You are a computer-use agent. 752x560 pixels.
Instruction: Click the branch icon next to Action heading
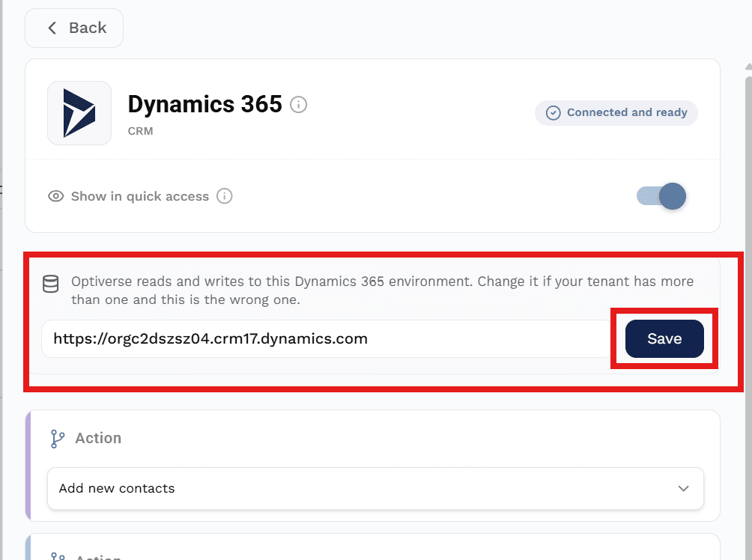coord(58,438)
